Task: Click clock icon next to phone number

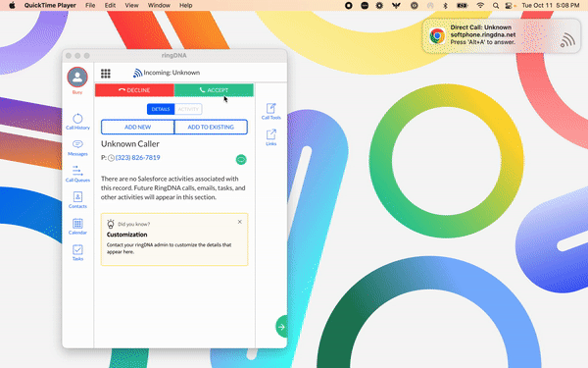Action: tap(111, 158)
